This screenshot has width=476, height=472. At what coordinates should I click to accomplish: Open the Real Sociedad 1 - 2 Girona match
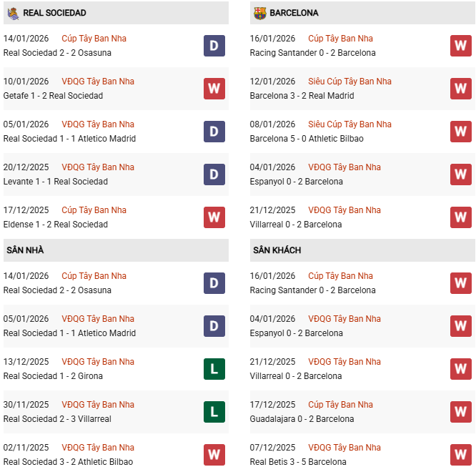pos(53,376)
